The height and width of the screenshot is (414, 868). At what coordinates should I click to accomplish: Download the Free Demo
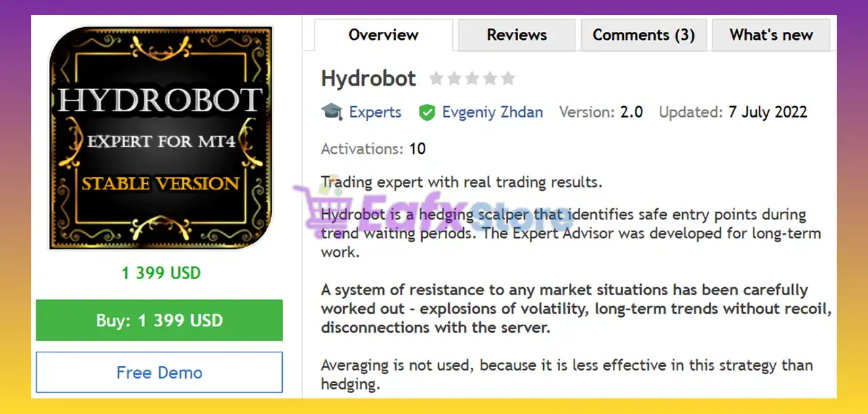(159, 372)
